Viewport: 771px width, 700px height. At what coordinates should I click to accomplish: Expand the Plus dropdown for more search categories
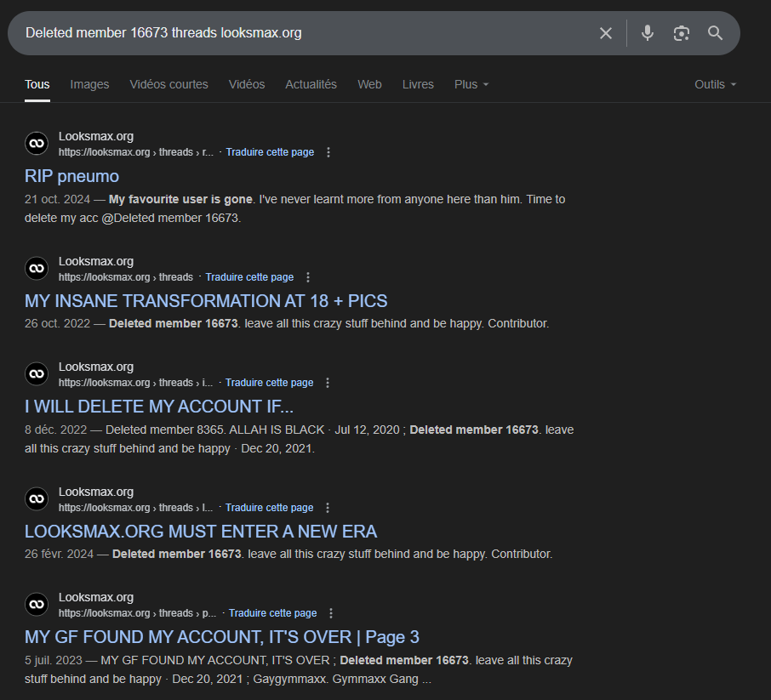(x=471, y=84)
